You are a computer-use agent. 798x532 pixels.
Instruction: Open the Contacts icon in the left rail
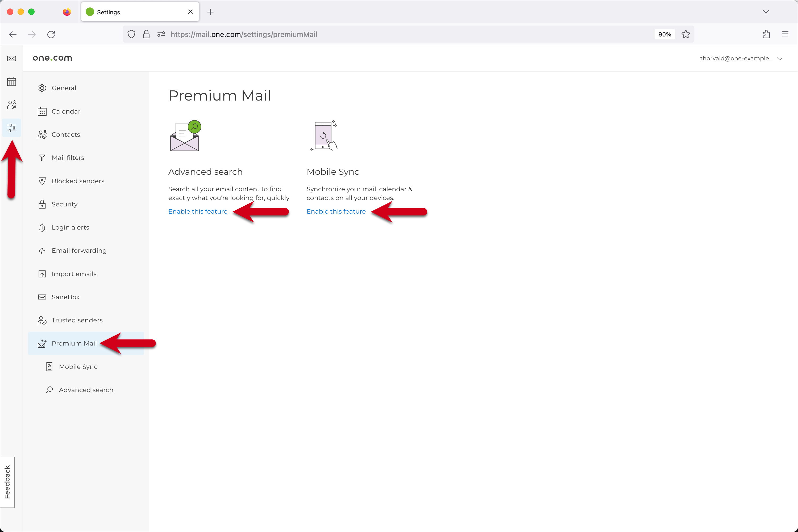coord(11,105)
